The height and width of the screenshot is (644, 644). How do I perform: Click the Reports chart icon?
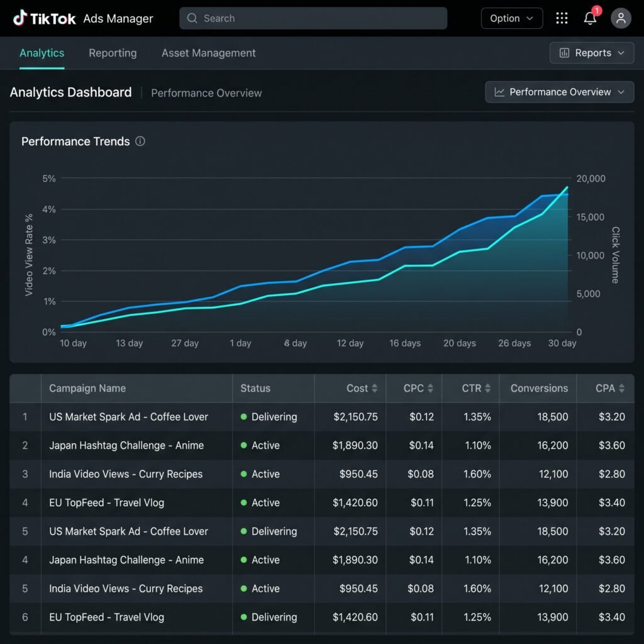pyautogui.click(x=564, y=53)
